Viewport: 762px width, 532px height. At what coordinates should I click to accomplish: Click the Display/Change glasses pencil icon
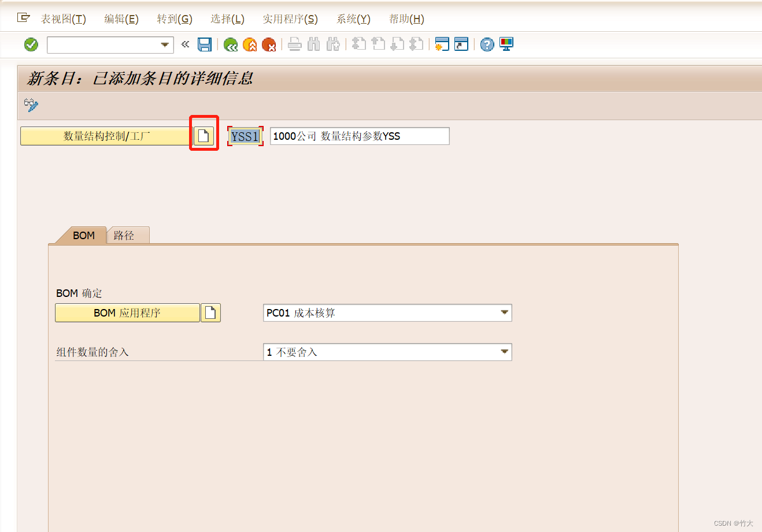pos(31,105)
